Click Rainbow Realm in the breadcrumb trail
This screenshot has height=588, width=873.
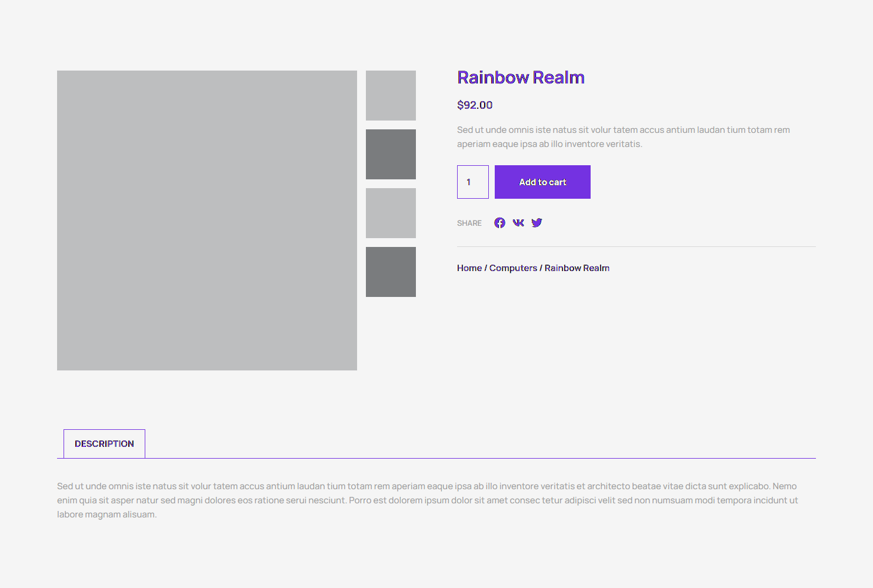pos(577,268)
